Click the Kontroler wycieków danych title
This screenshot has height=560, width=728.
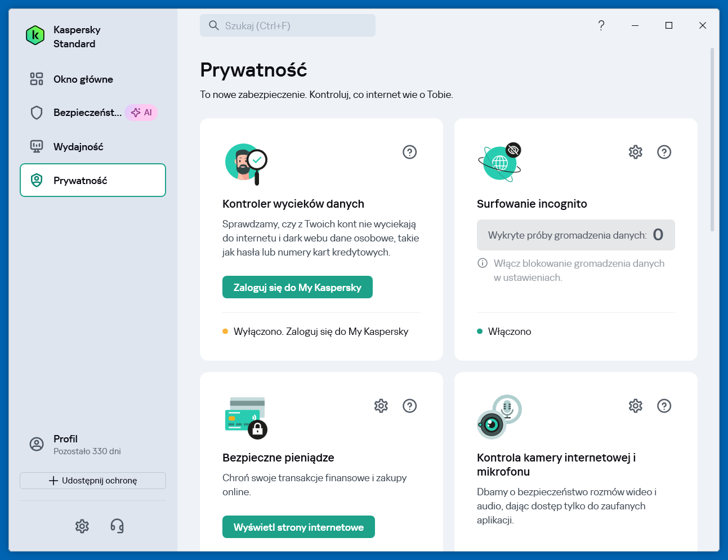pos(293,204)
